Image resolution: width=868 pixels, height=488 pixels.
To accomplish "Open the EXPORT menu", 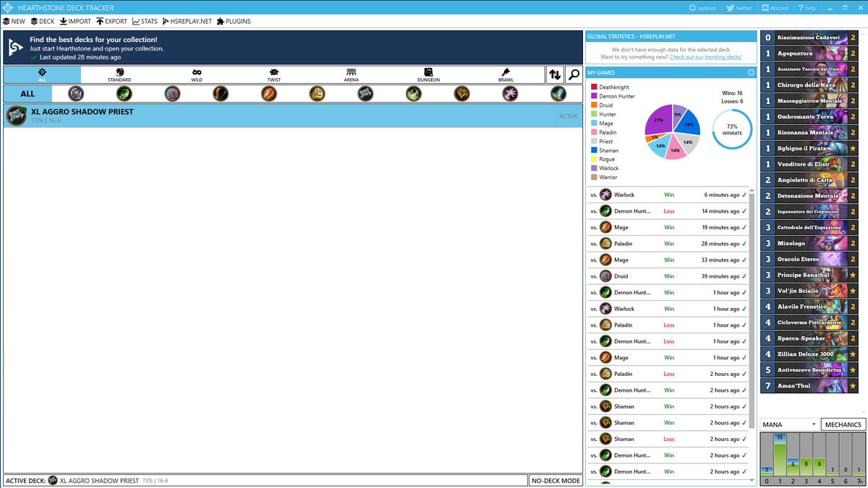I will (x=111, y=21).
